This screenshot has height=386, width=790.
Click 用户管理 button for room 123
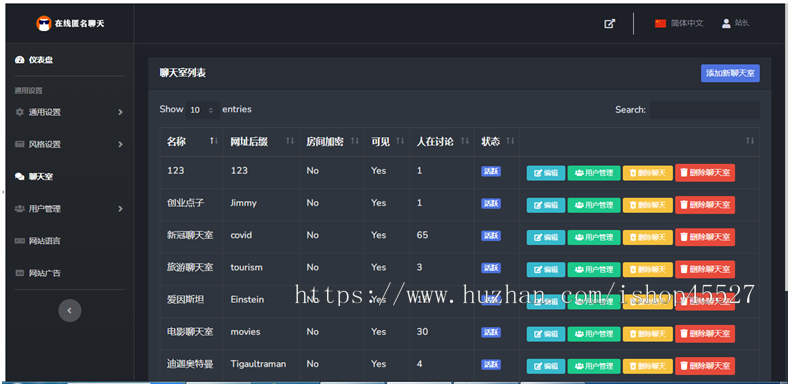(594, 173)
